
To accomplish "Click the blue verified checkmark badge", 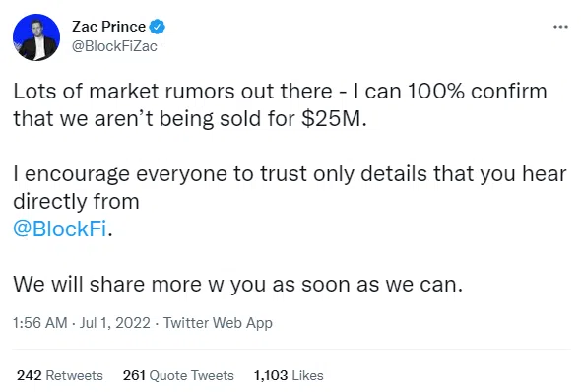I will tap(158, 27).
